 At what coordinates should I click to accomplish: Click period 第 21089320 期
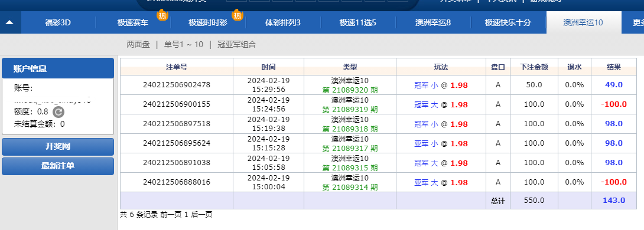[x=350, y=90]
